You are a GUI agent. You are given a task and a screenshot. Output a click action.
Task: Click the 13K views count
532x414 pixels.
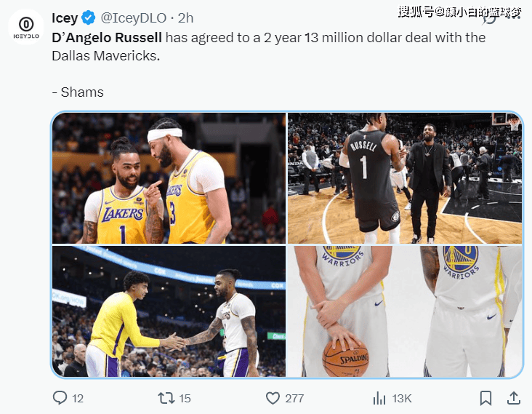(x=402, y=398)
